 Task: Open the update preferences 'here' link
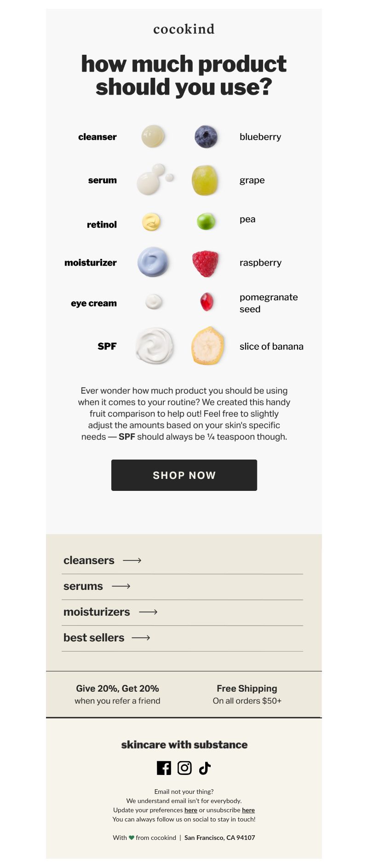coord(191,810)
